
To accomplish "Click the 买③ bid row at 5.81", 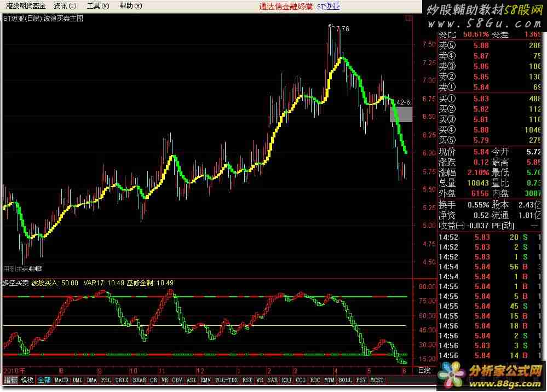I will [x=490, y=119].
